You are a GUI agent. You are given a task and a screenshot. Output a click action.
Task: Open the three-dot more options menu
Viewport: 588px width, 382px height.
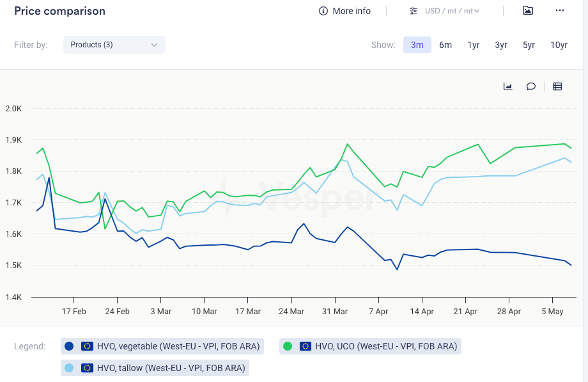click(560, 11)
